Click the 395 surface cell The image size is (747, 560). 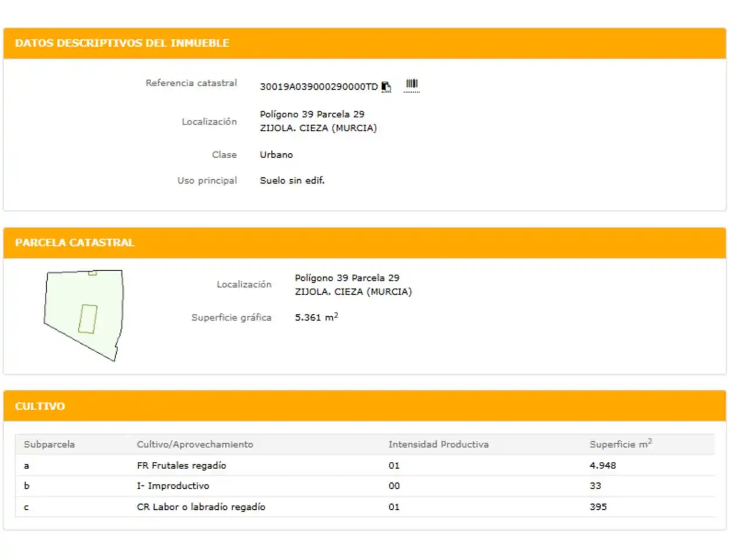(598, 507)
